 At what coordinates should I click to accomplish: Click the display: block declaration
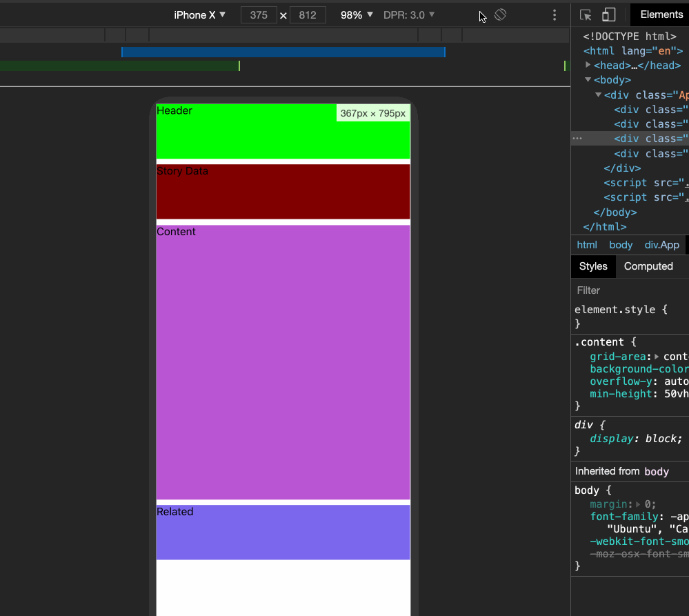coord(636,439)
